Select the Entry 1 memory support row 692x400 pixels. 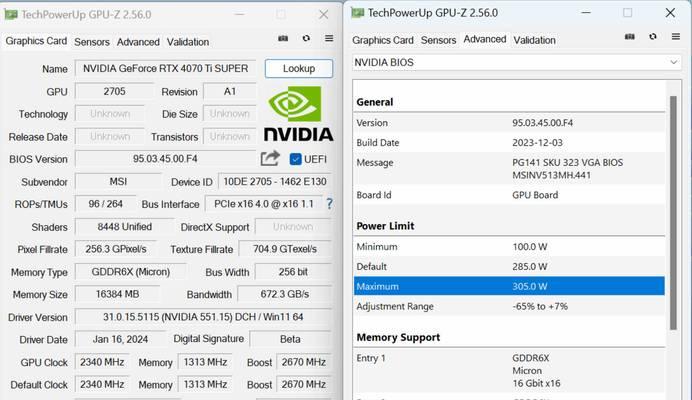click(x=509, y=370)
